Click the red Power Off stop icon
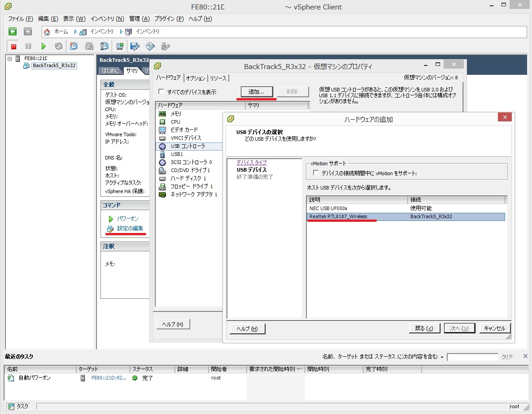The height and width of the screenshot is (414, 532). tap(13, 47)
